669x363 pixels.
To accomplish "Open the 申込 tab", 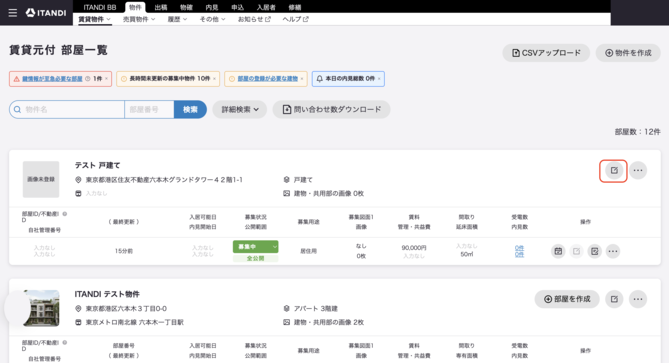I will 238,7.
